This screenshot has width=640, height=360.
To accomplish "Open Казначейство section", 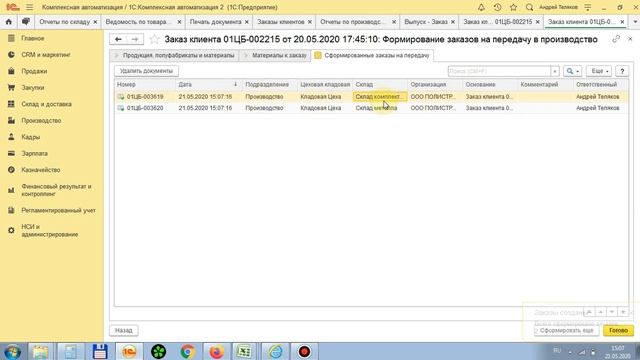I will click(41, 170).
